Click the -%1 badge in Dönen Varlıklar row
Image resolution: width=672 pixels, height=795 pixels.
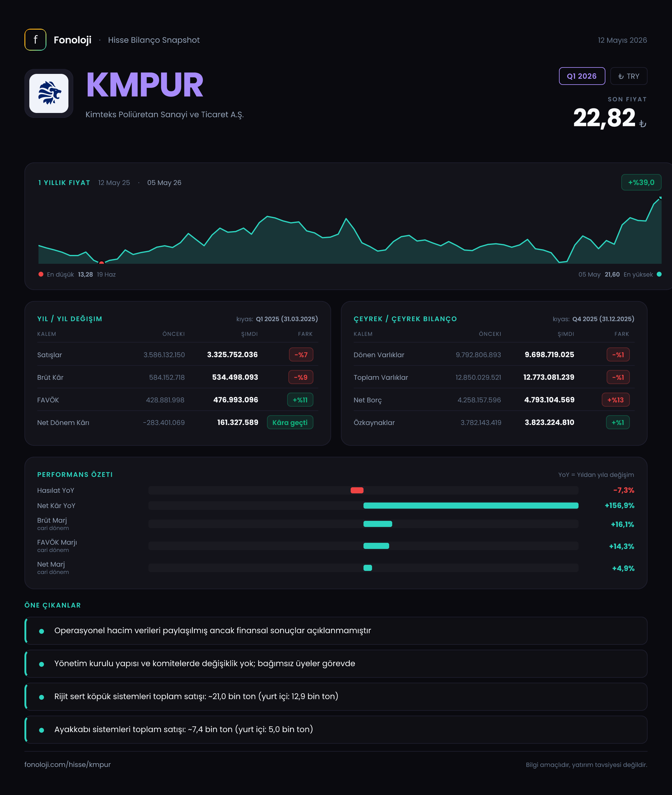(x=618, y=354)
